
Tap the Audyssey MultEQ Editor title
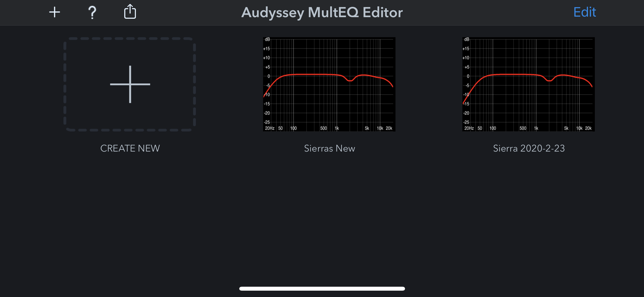coord(322,12)
